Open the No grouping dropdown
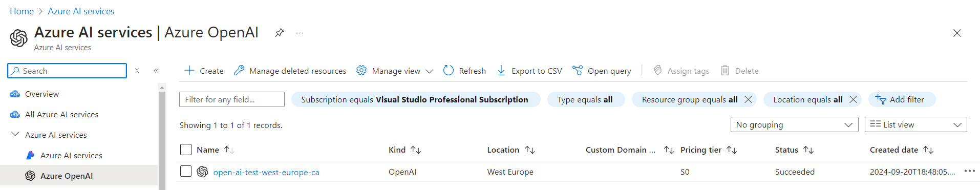The image size is (980, 190). [794, 124]
